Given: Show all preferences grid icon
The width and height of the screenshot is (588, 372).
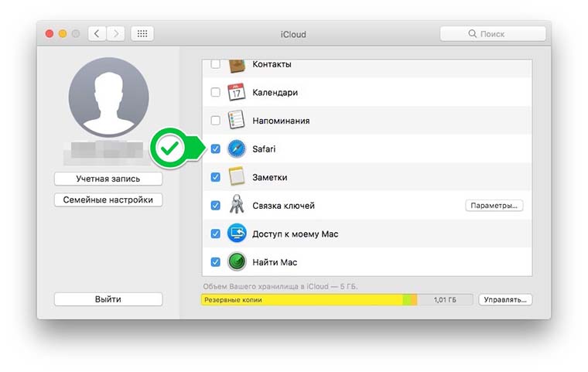Looking at the screenshot, I should tap(142, 34).
